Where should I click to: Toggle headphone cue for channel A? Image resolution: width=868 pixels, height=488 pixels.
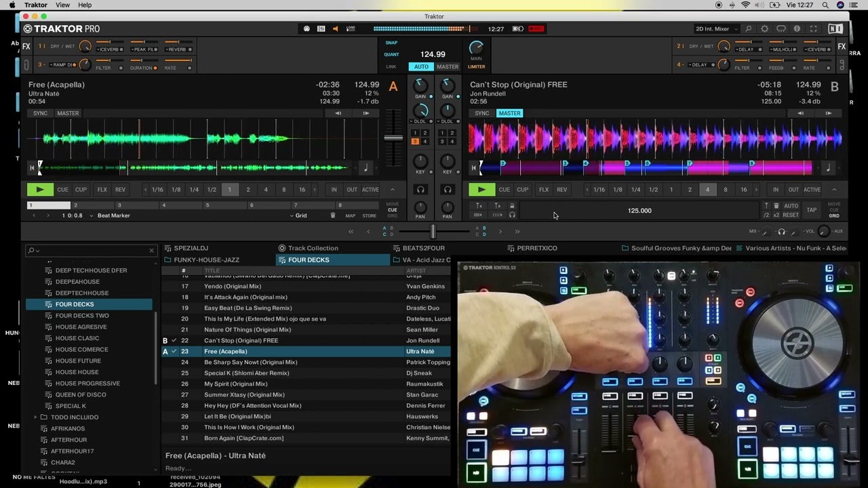tap(420, 190)
